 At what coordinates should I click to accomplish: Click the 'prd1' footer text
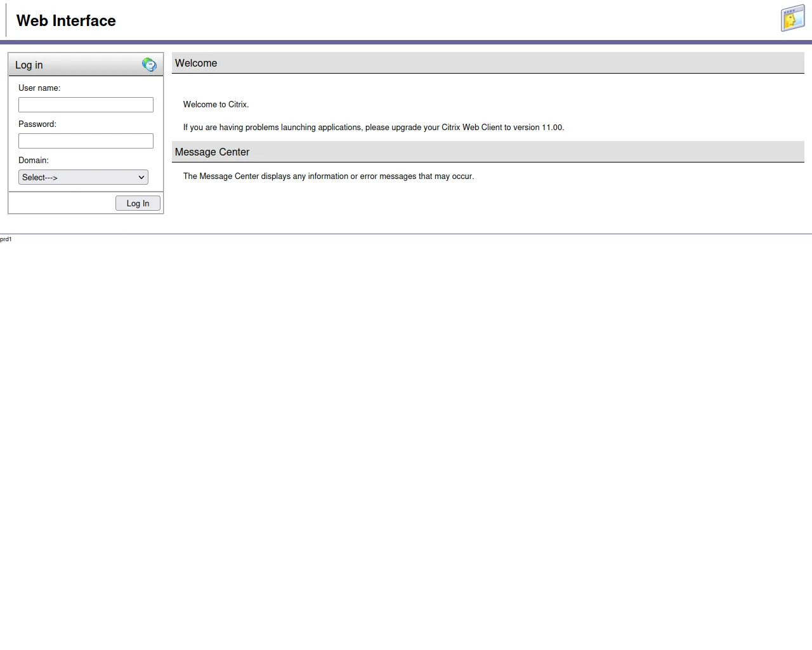[x=6, y=239]
